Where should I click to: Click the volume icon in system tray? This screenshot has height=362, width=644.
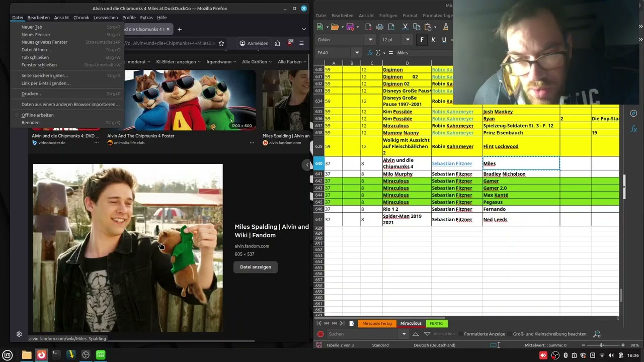pos(611,355)
